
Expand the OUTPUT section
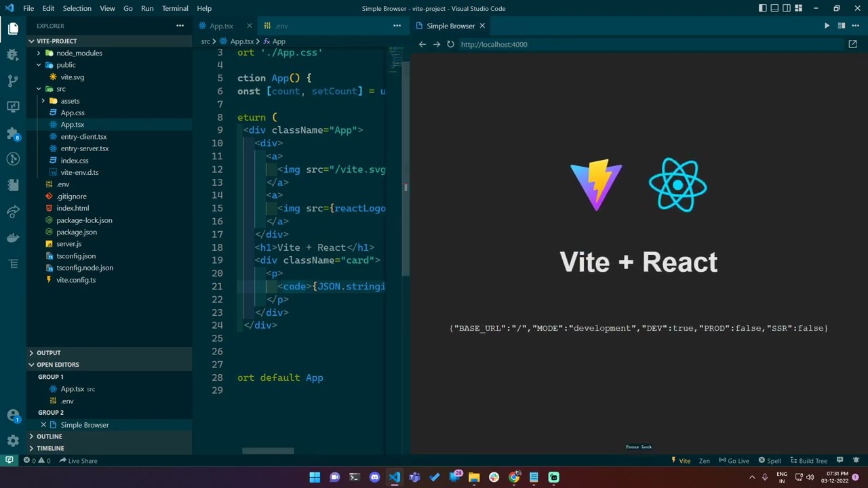click(x=109, y=352)
